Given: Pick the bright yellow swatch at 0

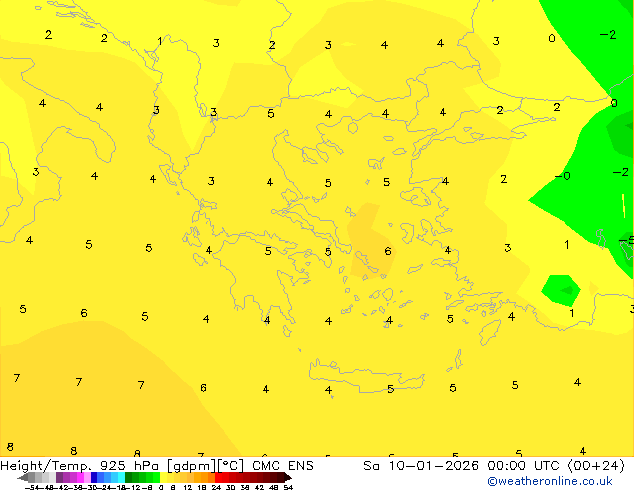Looking at the screenshot, I should (x=163, y=477).
